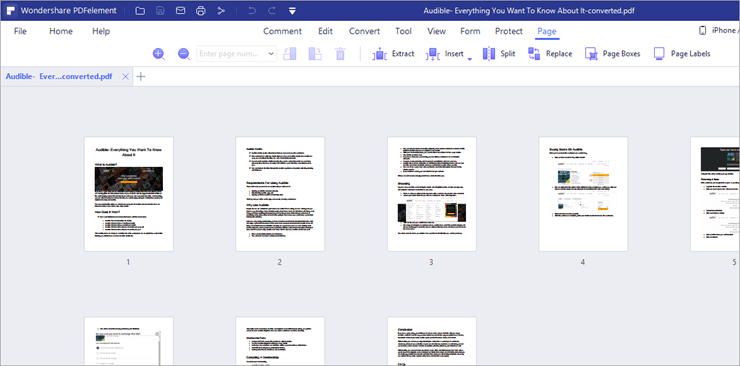Switch to the View tab

[437, 31]
